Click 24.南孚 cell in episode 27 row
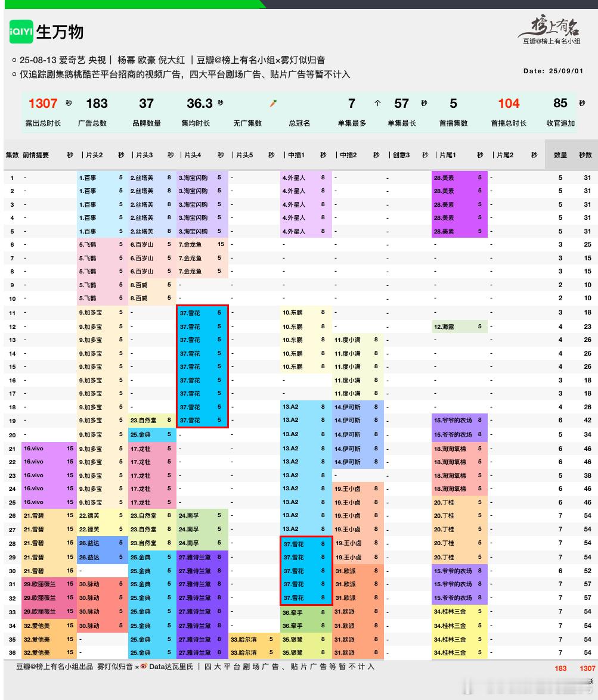The width and height of the screenshot is (598, 700). click(203, 529)
